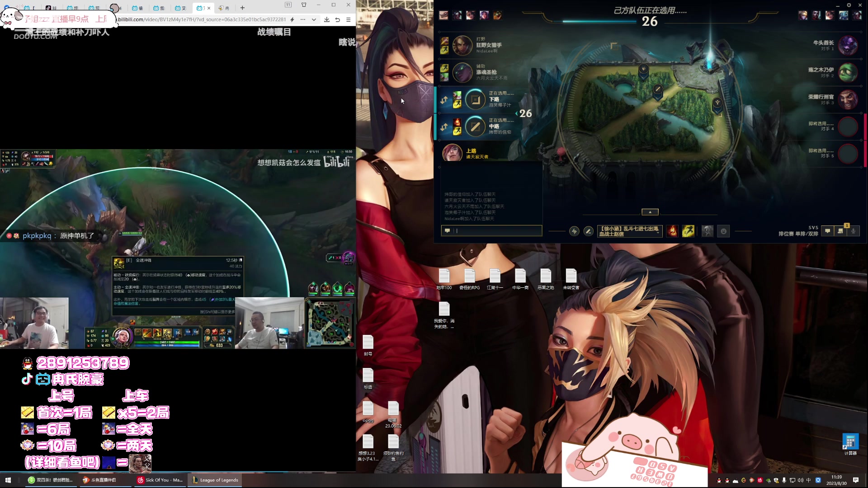The image size is (868, 488).
Task: Open the browser tab counter 11
Action: tap(288, 5)
